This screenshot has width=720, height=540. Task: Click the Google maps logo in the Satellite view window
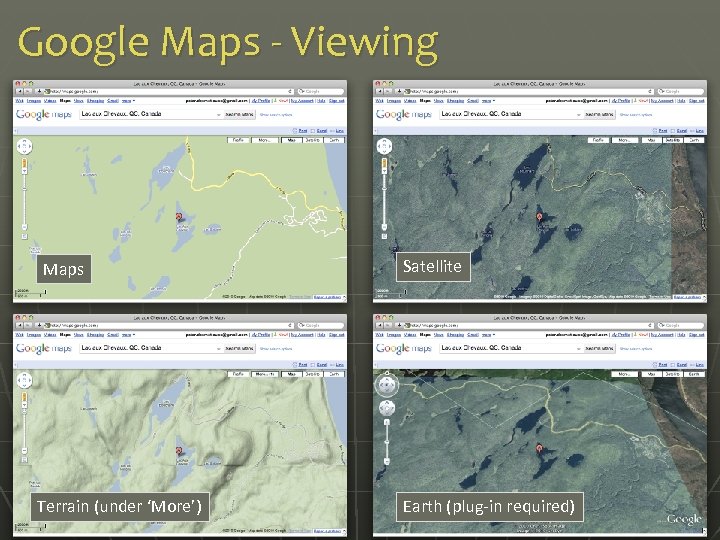pos(404,114)
